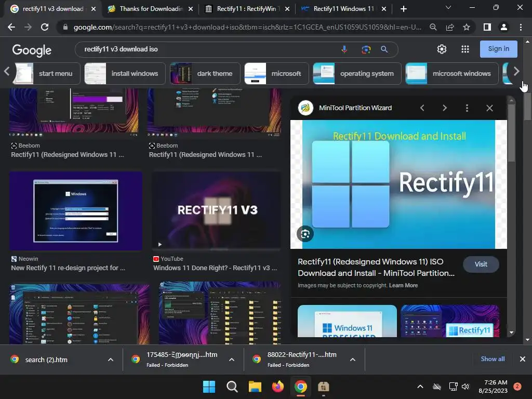532x399 pixels.
Task: Show all downloads
Action: (x=493, y=359)
